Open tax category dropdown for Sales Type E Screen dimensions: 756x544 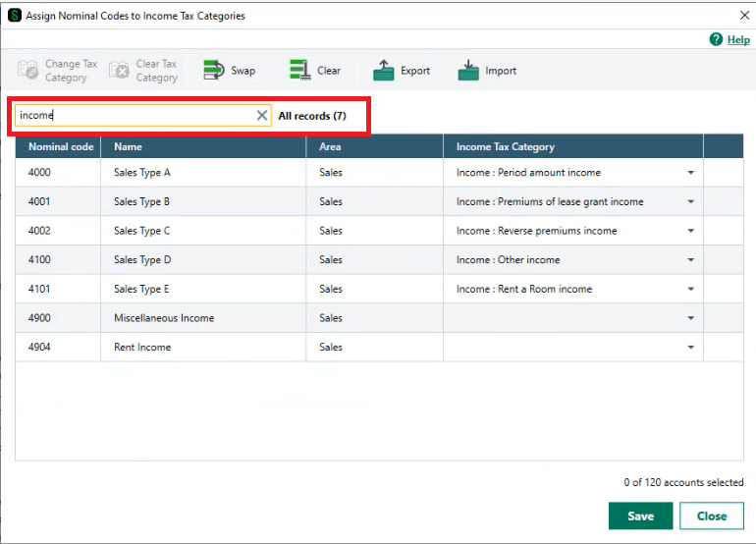pyautogui.click(x=691, y=289)
